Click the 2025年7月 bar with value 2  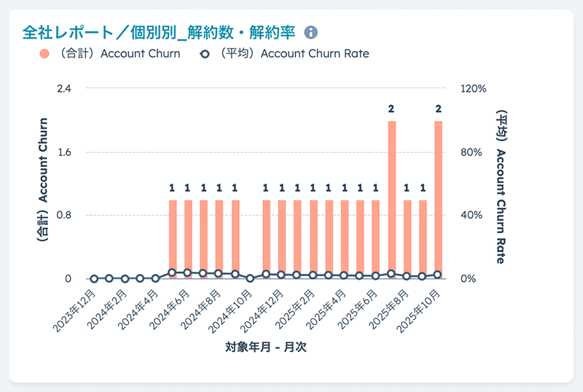[391, 197]
